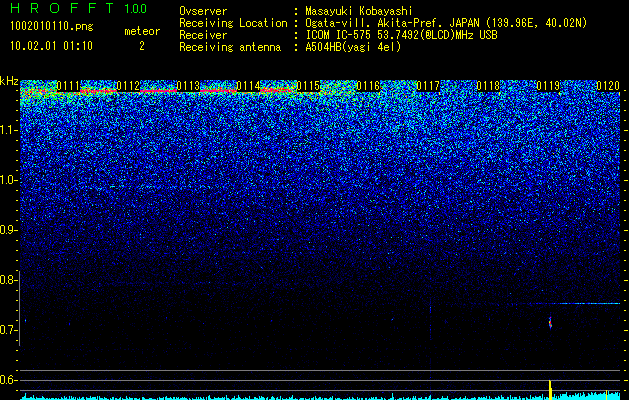Click the 0.7 kHz axis tick label

(x=8, y=330)
